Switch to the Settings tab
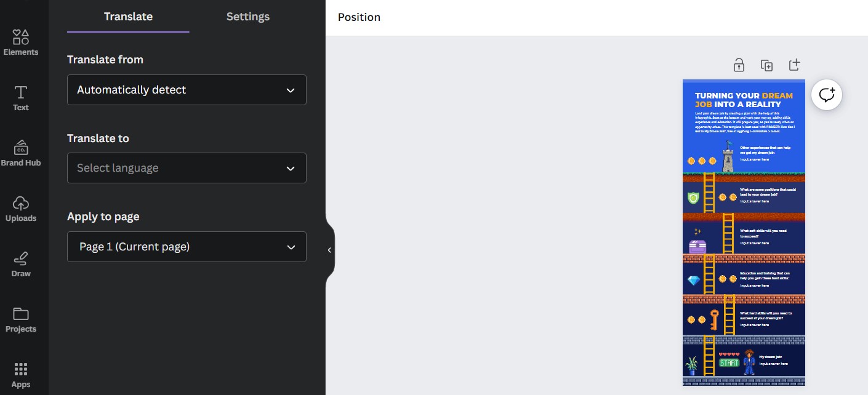The image size is (868, 395). click(x=247, y=17)
